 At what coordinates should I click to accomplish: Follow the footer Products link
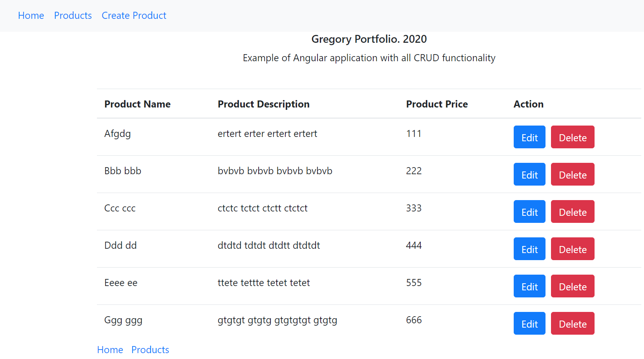[150, 350]
